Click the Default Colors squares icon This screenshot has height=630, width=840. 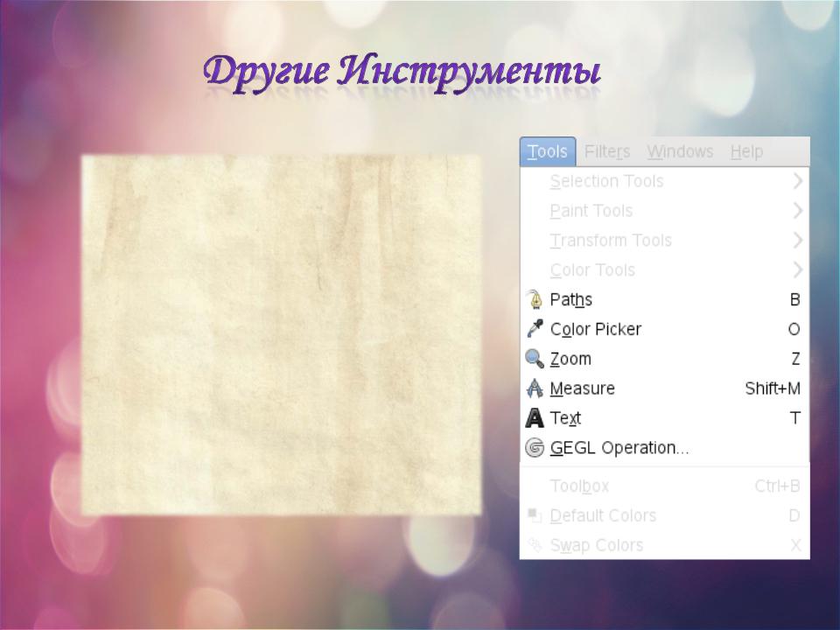point(534,515)
